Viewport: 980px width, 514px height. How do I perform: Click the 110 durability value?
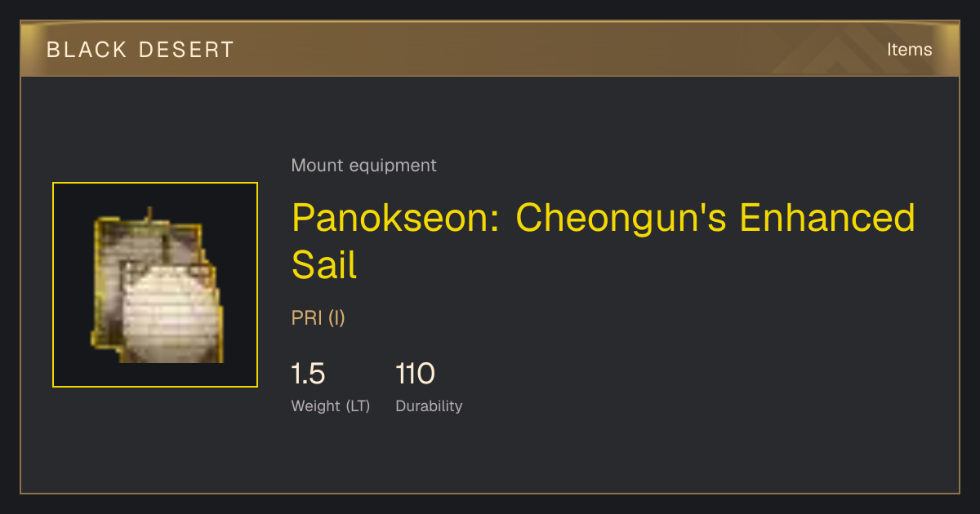click(x=415, y=374)
